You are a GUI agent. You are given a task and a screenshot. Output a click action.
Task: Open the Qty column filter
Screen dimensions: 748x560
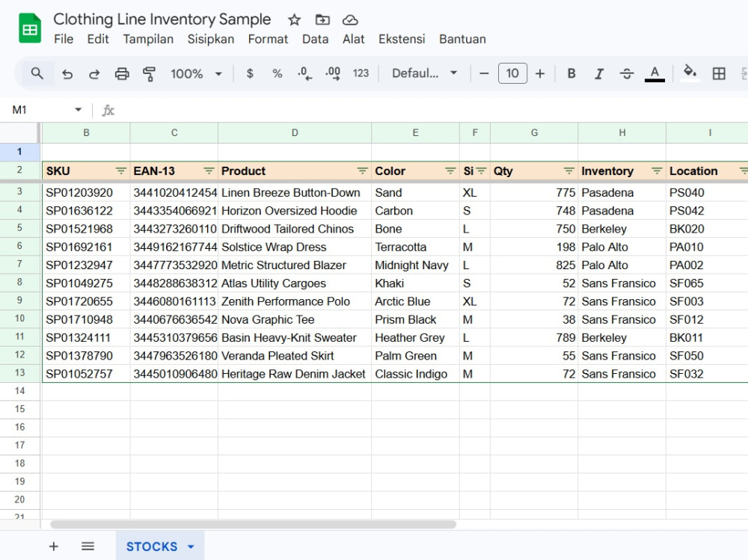pos(568,170)
